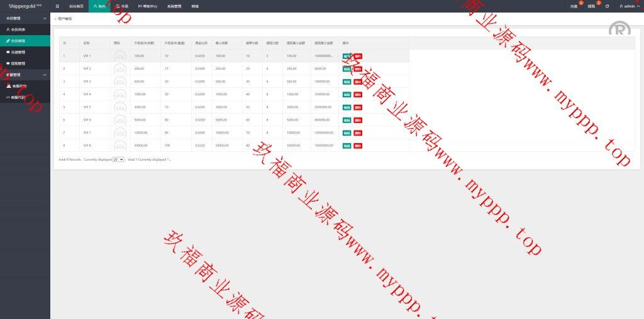Click the 404 icon image in VIP 5 row

(119, 107)
